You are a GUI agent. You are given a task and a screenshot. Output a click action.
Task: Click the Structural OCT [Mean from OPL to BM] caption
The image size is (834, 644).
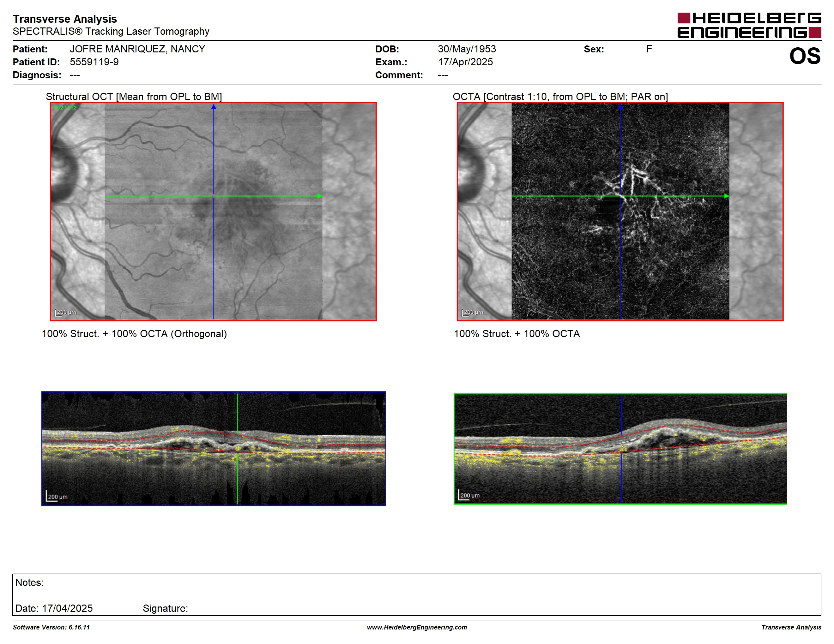click(134, 97)
